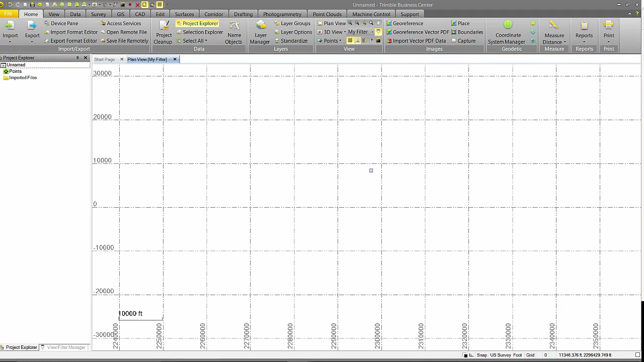Toggle Snap mode in status bar

[x=482, y=355]
